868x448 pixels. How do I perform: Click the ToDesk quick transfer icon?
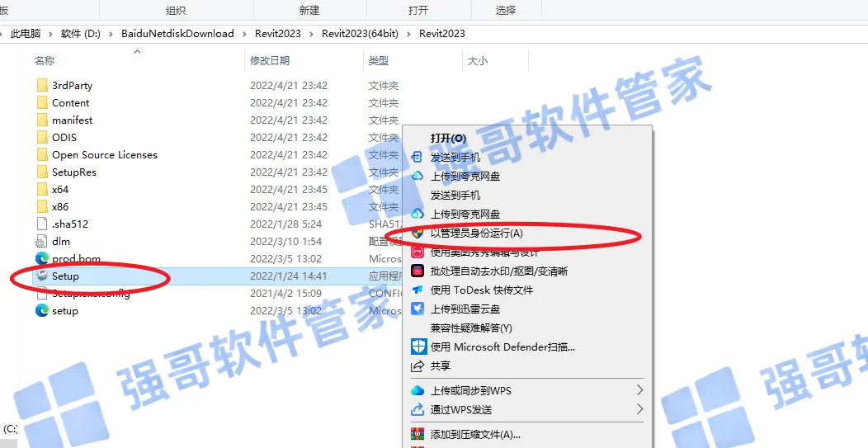417,290
